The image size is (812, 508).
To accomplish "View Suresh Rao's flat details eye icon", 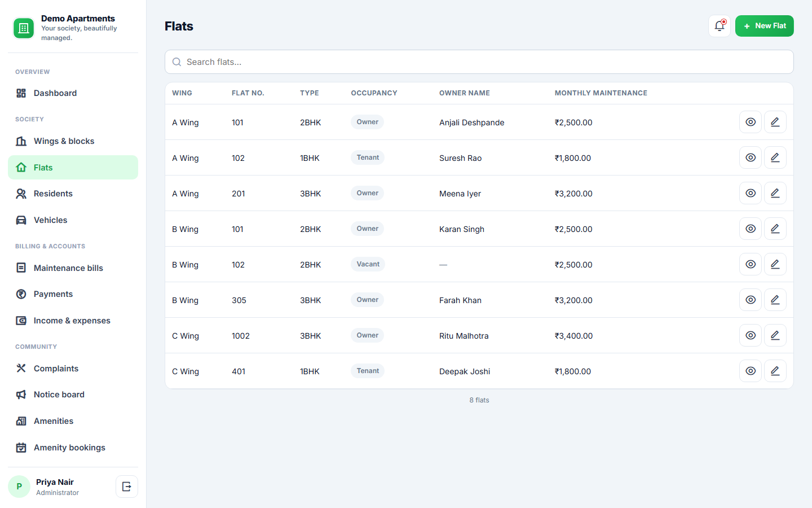I will 751,157.
